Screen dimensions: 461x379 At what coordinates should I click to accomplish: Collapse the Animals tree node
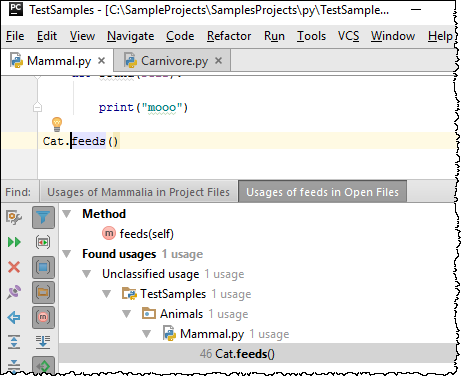(127, 314)
